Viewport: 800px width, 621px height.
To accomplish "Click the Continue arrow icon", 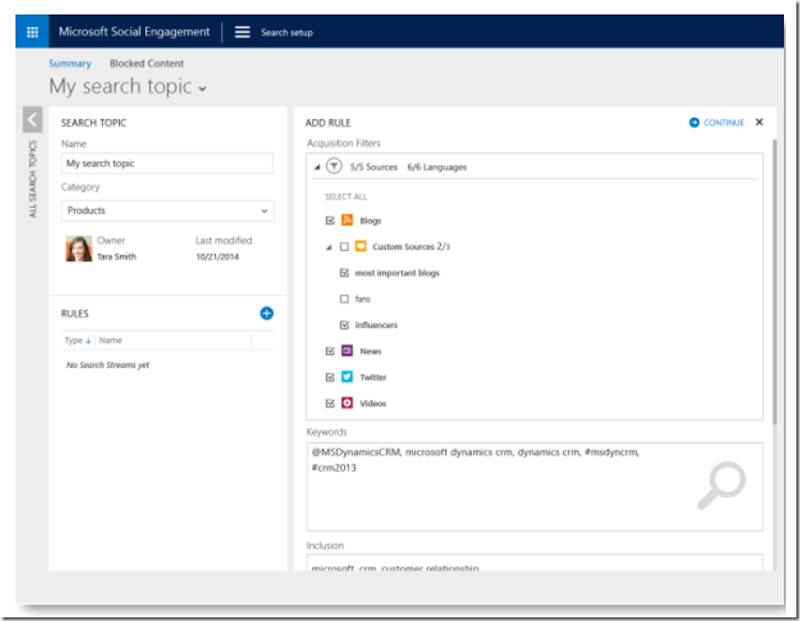I will [x=694, y=122].
